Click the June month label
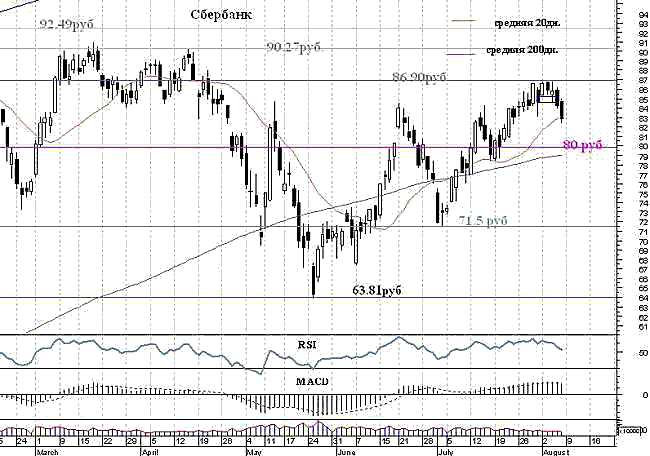Screen dimensions: 650x456 (x=345, y=452)
